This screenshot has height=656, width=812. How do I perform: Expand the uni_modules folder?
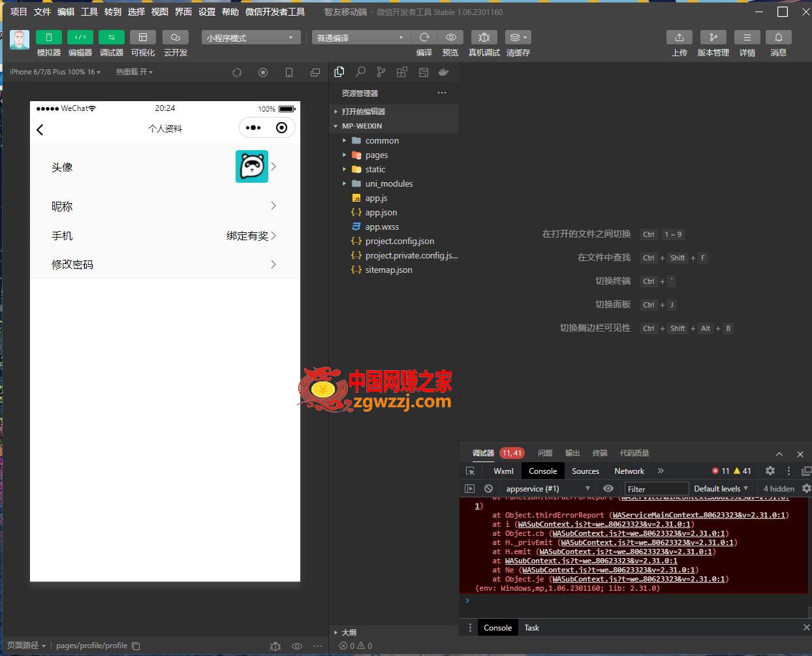point(394,183)
